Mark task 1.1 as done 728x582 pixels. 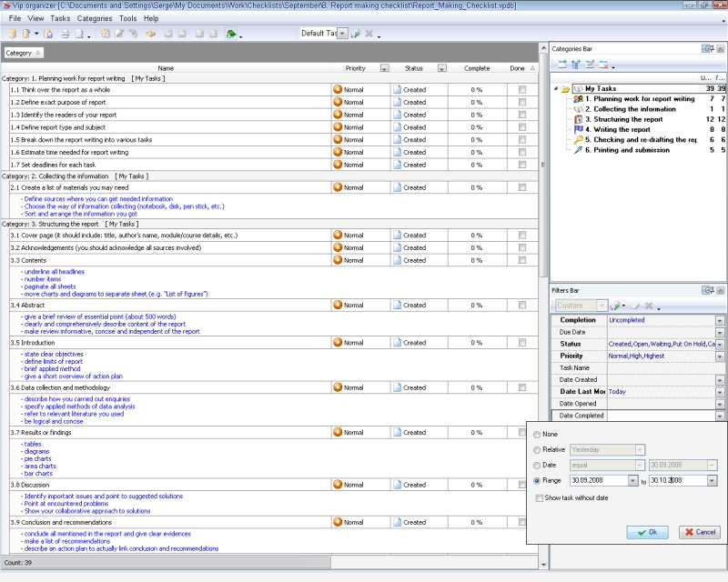click(x=521, y=89)
